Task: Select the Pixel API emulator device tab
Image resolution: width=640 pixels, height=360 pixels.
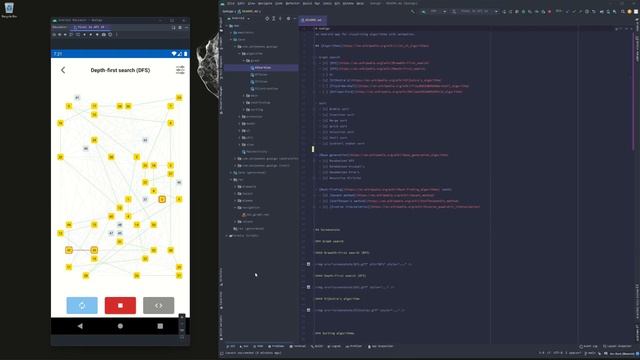Action: pyautogui.click(x=90, y=27)
